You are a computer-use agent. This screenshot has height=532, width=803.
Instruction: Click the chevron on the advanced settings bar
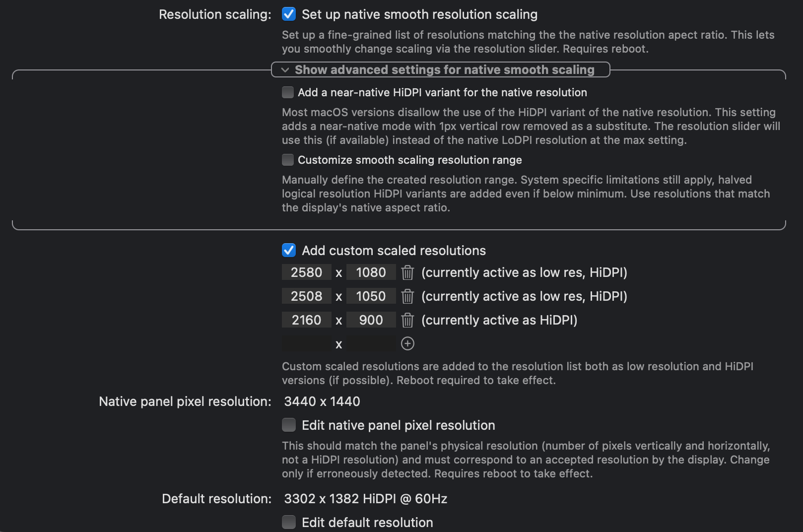point(284,70)
